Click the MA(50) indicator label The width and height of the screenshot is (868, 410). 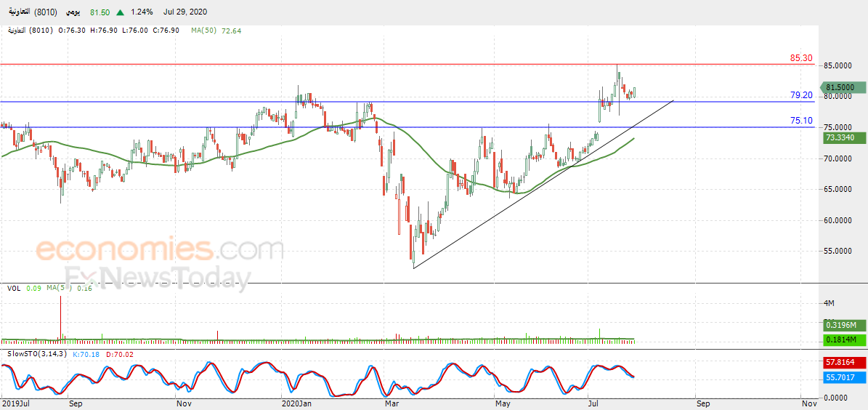pos(205,31)
